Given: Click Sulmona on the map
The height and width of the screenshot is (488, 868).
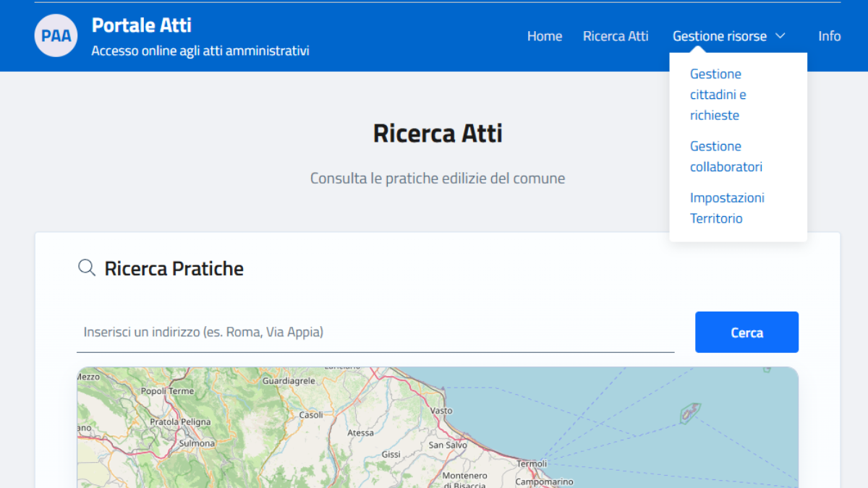Looking at the screenshot, I should (x=197, y=443).
